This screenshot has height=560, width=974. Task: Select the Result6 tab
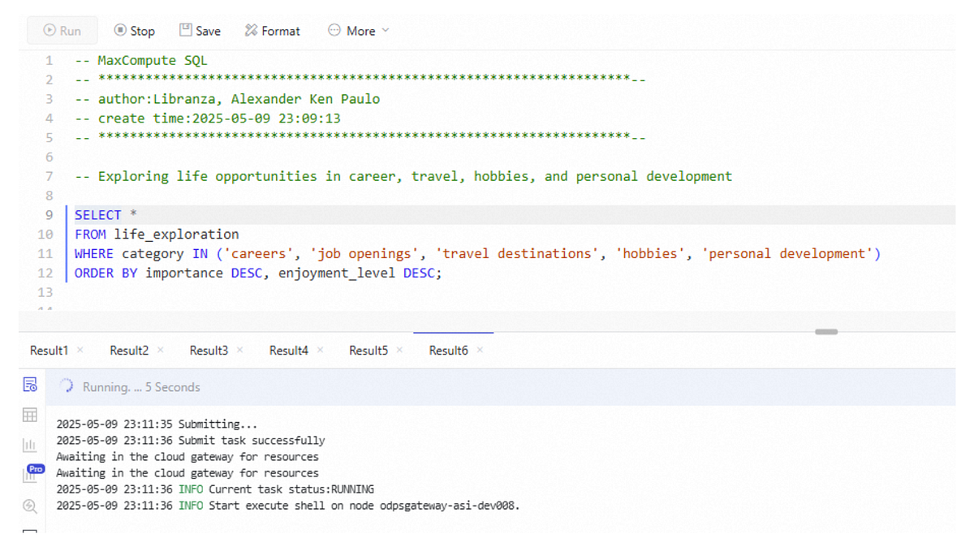point(448,351)
